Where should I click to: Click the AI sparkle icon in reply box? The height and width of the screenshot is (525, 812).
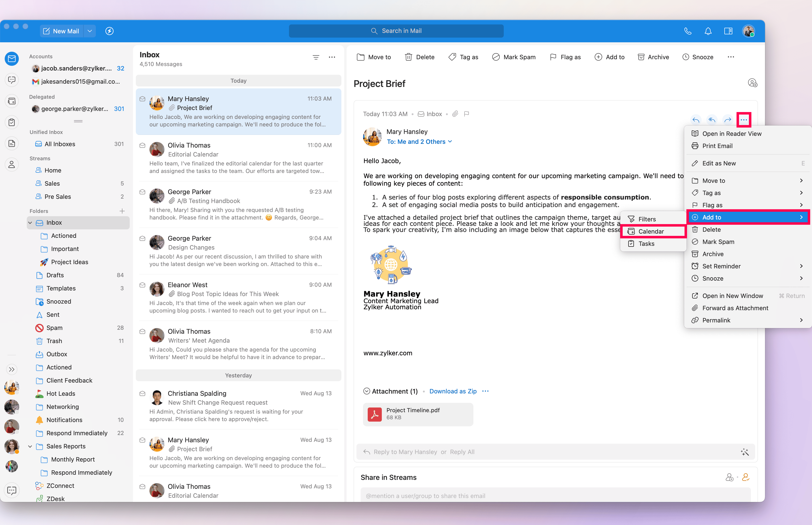pyautogui.click(x=745, y=452)
